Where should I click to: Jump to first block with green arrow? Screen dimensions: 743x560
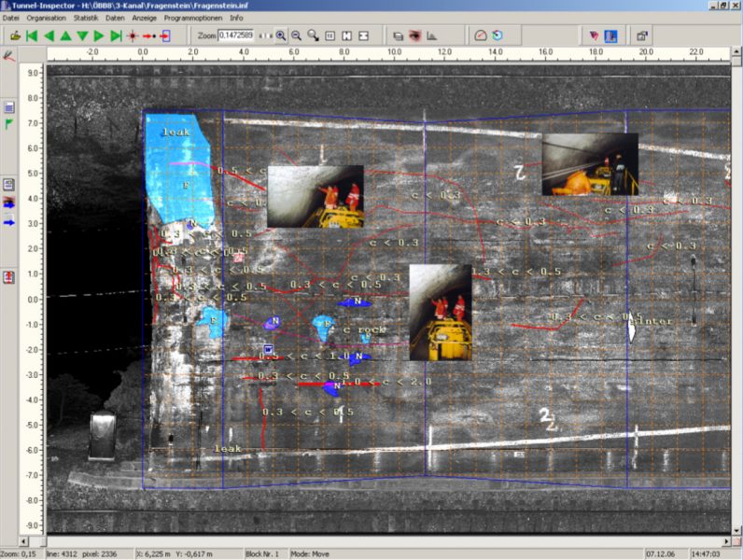(x=32, y=35)
